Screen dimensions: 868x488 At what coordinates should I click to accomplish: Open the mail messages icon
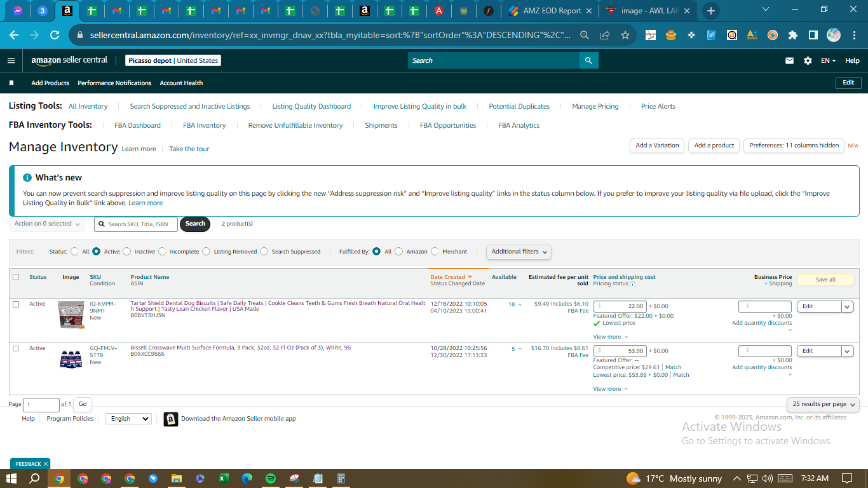[x=789, y=61]
